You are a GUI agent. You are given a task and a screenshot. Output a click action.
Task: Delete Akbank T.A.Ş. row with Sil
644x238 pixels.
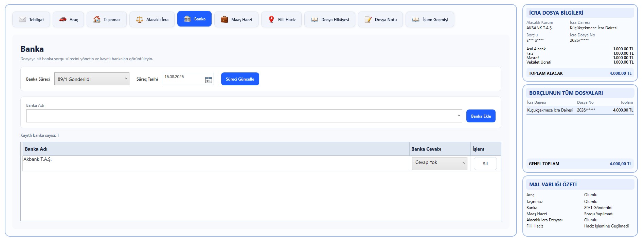point(485,164)
